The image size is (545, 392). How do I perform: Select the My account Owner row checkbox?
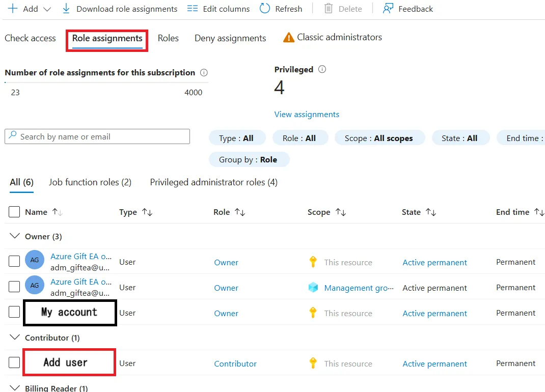pos(14,313)
